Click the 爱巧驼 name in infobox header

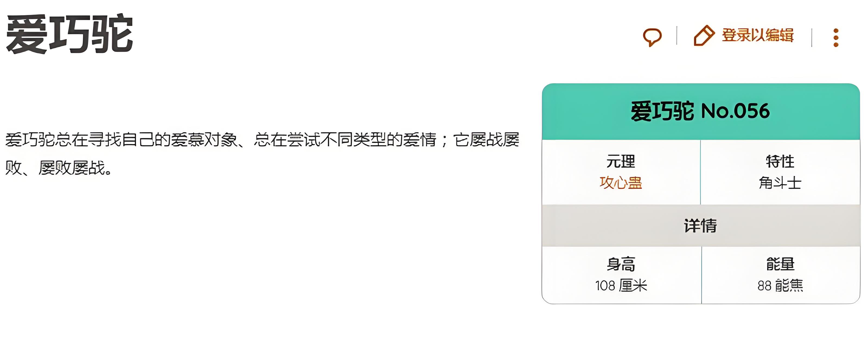pyautogui.click(x=662, y=111)
